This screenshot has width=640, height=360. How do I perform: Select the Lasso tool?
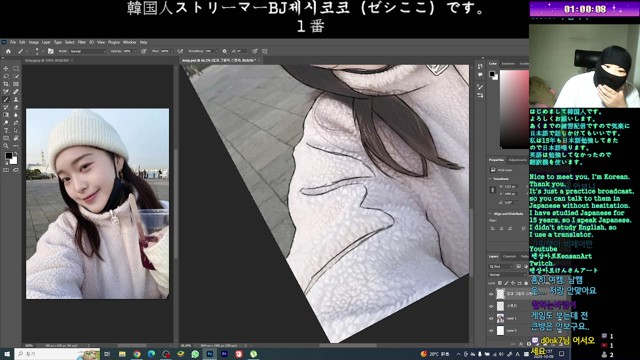tap(6, 76)
